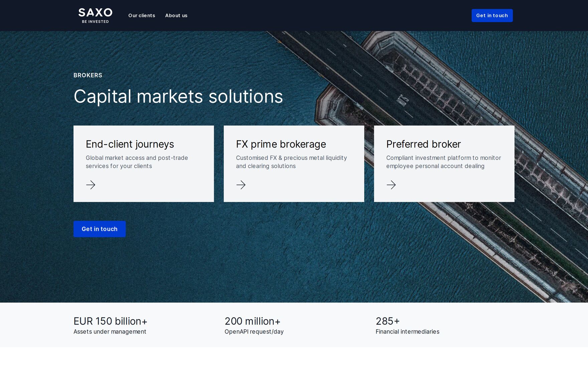Click the arrow icon under FX prime brokerage
588x368 pixels.
click(241, 185)
